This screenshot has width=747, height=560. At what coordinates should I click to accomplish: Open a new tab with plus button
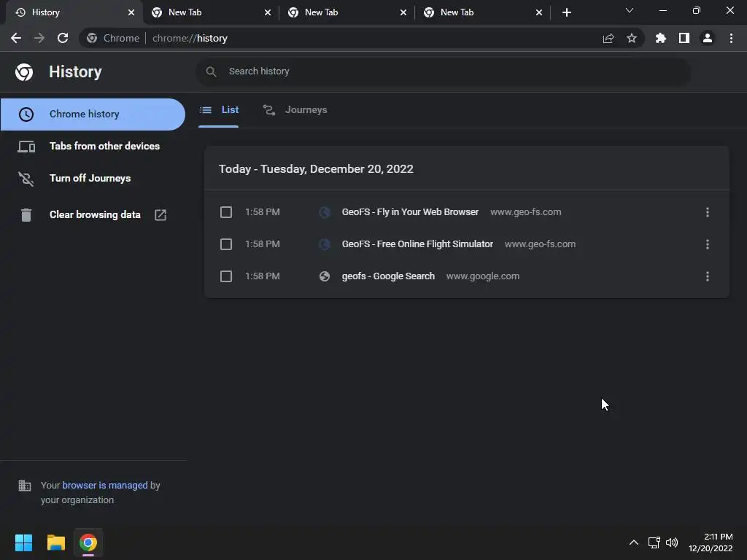tap(566, 12)
